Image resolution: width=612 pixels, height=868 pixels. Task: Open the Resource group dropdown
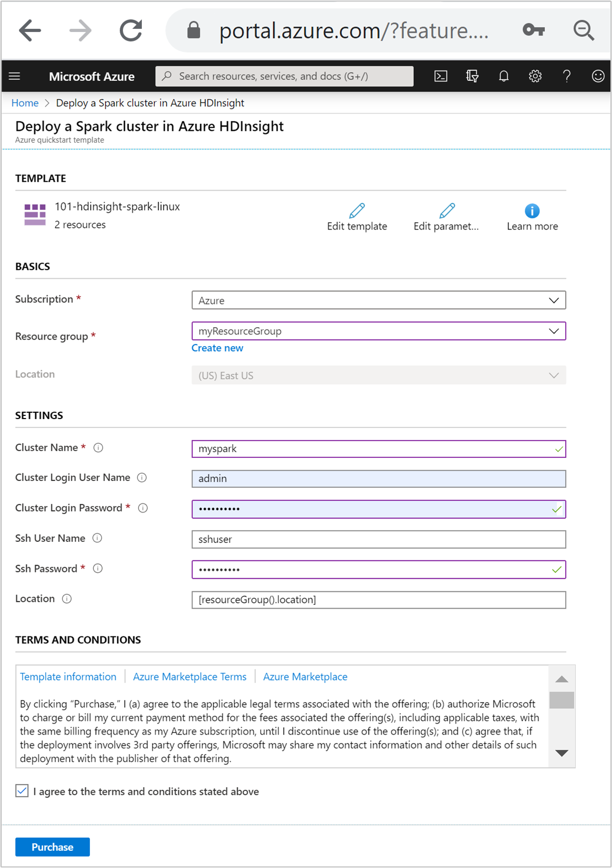pos(378,331)
